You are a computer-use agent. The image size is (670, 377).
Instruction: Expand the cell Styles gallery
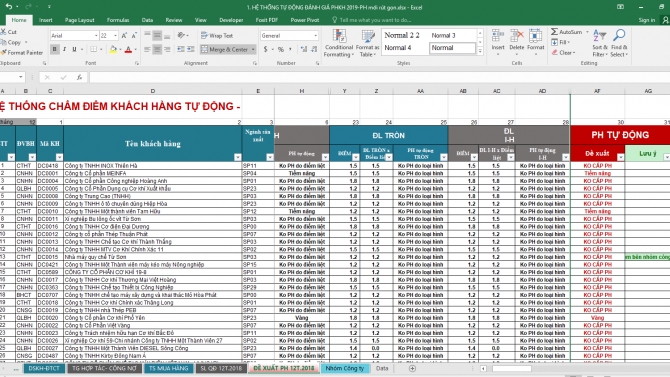click(x=480, y=51)
